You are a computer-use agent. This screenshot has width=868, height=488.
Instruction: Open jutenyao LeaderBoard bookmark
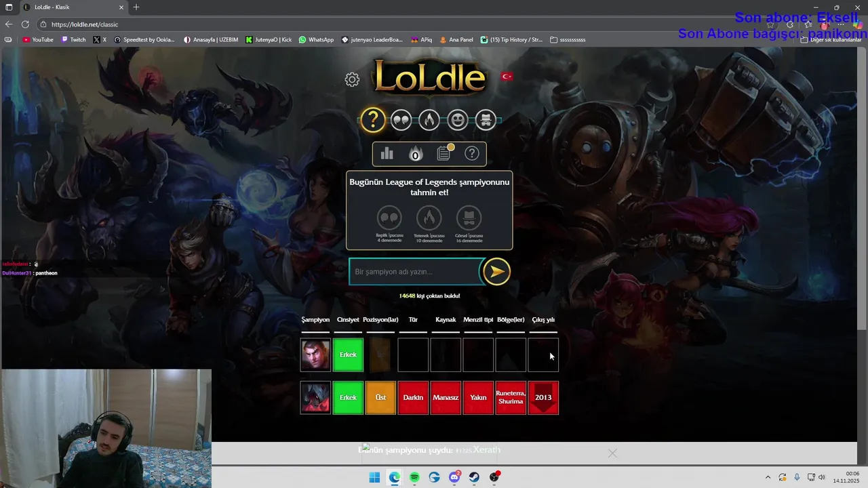372,40
